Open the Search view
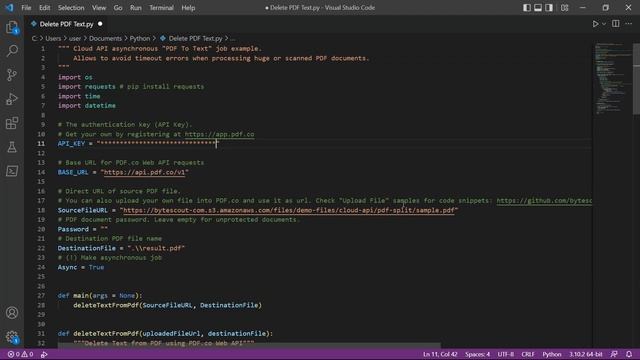Image resolution: width=640 pixels, height=360 pixels. (x=12, y=51)
